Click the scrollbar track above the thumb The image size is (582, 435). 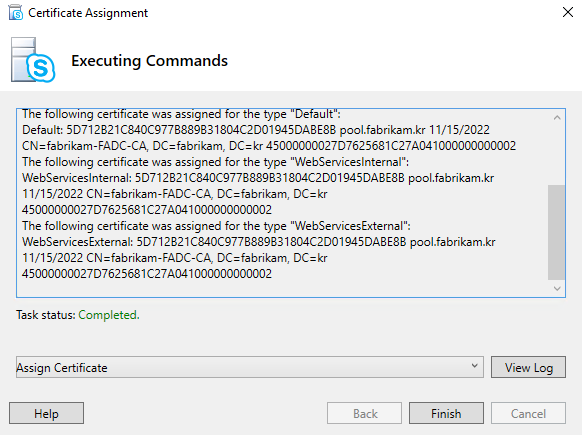click(x=556, y=155)
